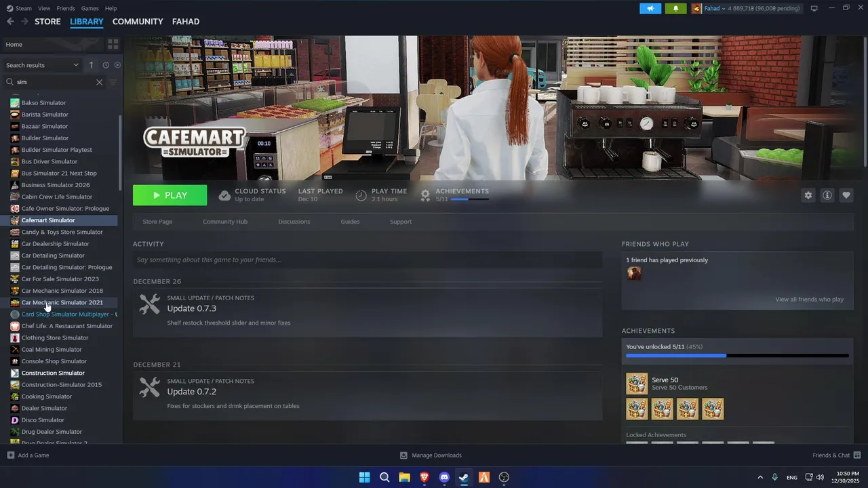Click the Steam big picture monitor icon
The width and height of the screenshot is (868, 488).
point(814,8)
